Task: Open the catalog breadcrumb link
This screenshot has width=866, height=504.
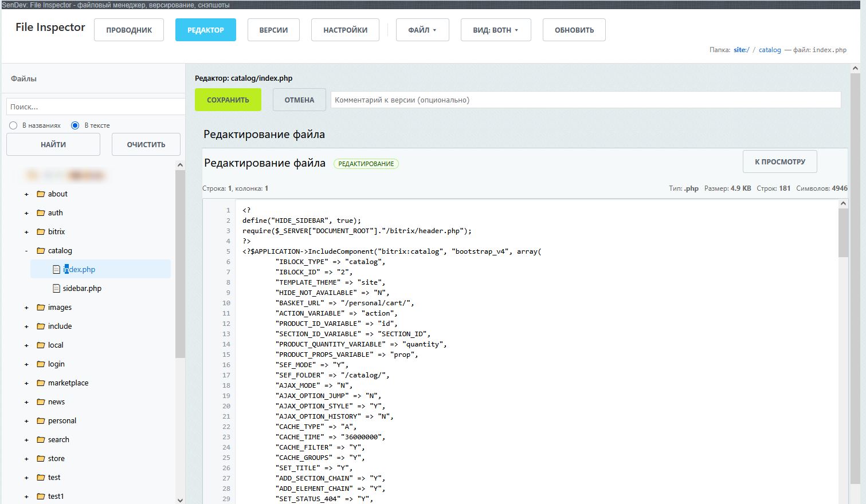Action: click(769, 50)
